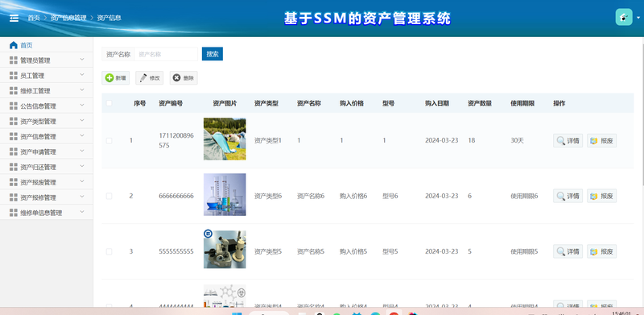The image size is (644, 315).
Task: Click the 资产类型1 cell
Action: (x=268, y=141)
